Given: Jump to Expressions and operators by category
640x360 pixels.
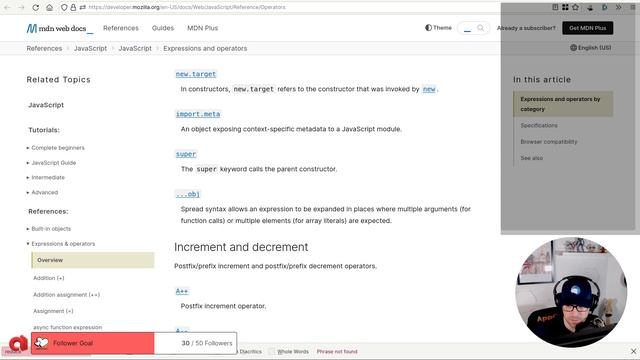Looking at the screenshot, I should [x=563, y=104].
